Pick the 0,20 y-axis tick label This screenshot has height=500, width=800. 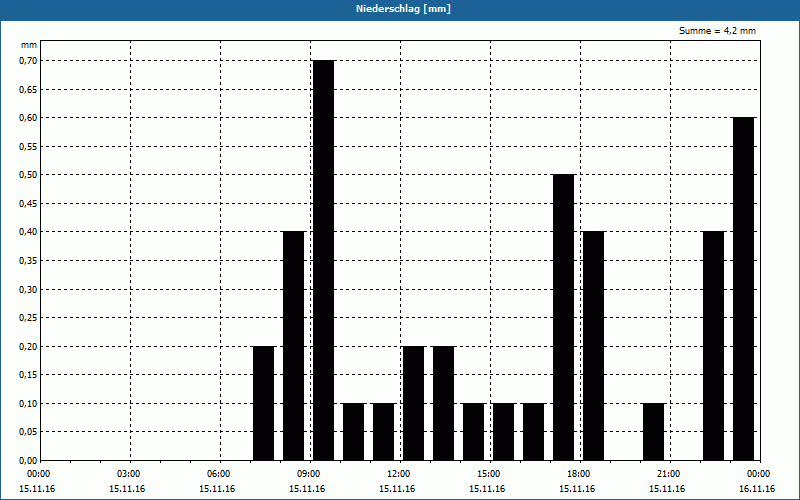[x=29, y=346]
